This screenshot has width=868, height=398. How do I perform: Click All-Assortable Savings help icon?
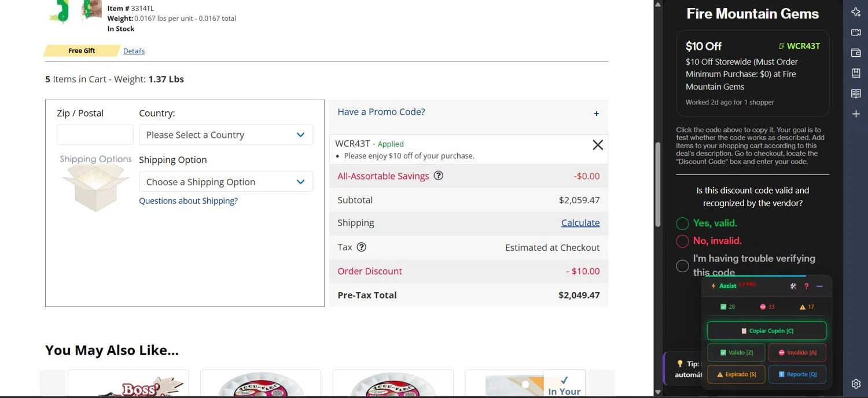pyautogui.click(x=439, y=176)
